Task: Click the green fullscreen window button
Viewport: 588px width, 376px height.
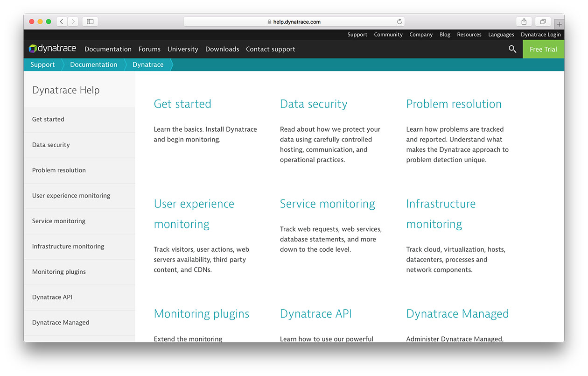Action: coord(49,21)
